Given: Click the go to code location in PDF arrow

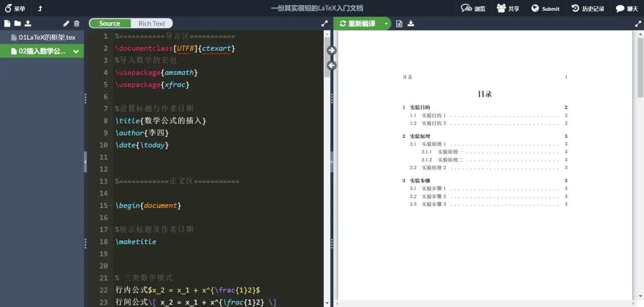Looking at the screenshot, I should 331,50.
